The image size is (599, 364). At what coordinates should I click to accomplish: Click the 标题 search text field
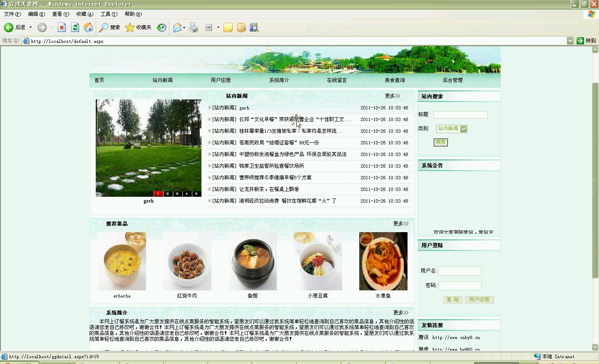tap(460, 115)
